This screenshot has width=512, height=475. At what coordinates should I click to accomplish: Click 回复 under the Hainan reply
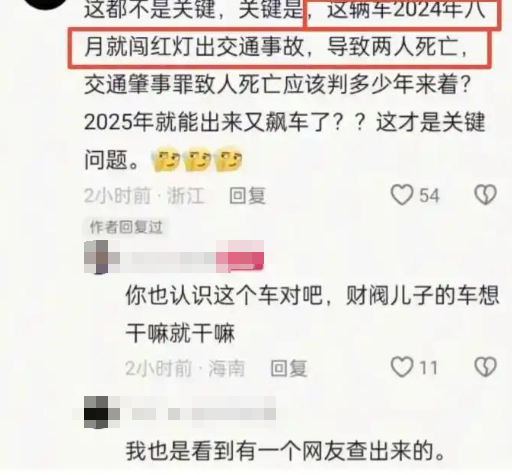[289, 368]
